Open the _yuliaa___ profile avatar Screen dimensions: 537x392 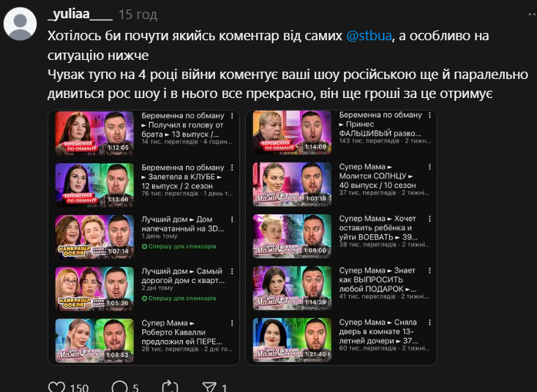point(20,24)
